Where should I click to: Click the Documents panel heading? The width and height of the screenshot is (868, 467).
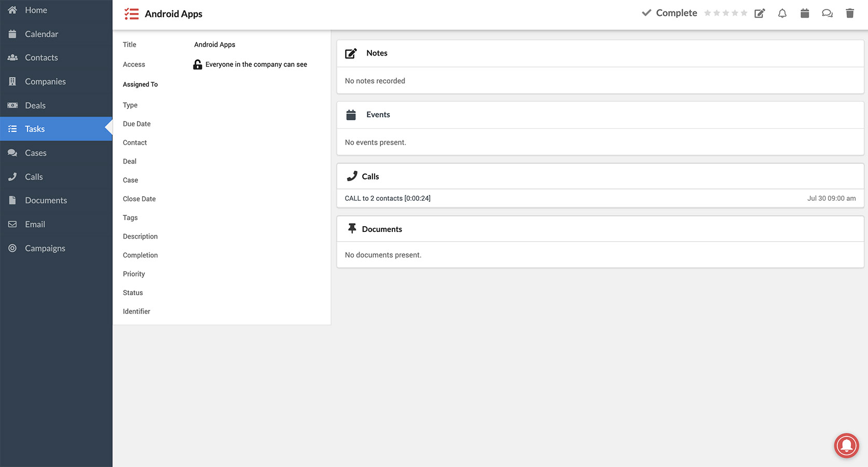tap(382, 229)
